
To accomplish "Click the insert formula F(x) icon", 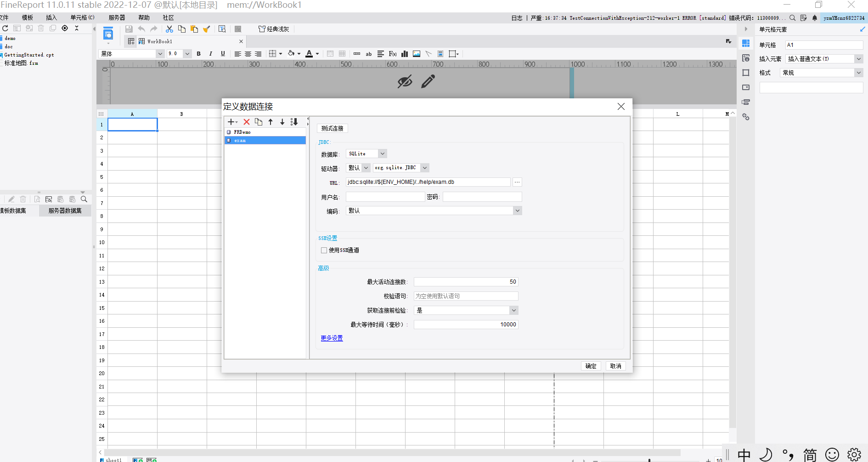I will [x=393, y=54].
